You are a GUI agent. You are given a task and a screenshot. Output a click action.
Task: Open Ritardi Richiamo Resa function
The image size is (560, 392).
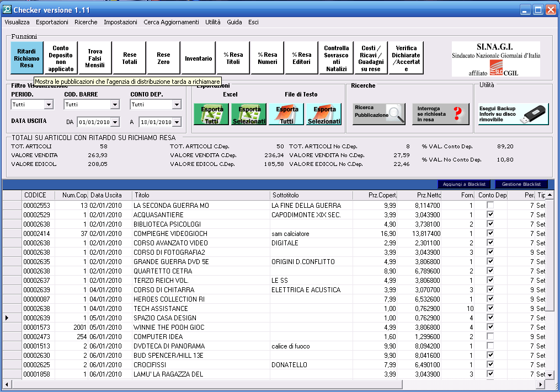tap(27, 58)
